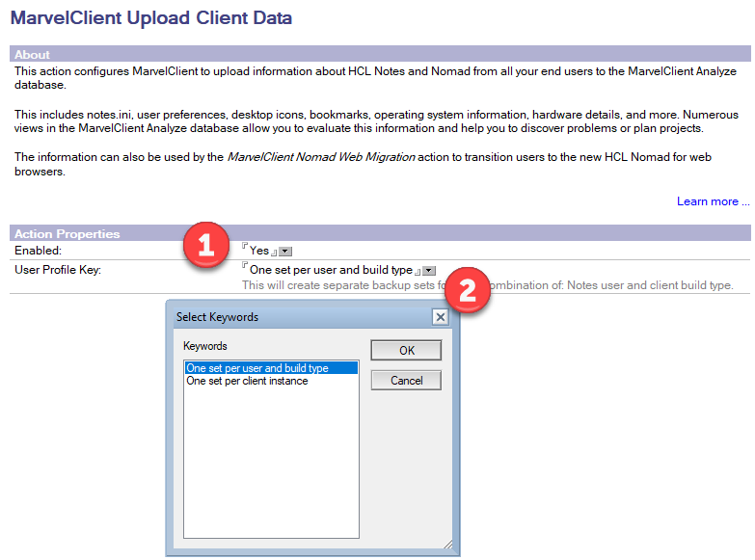Click the User Profile Key field value
Image resolution: width=755 pixels, height=560 pixels.
pyautogui.click(x=330, y=271)
